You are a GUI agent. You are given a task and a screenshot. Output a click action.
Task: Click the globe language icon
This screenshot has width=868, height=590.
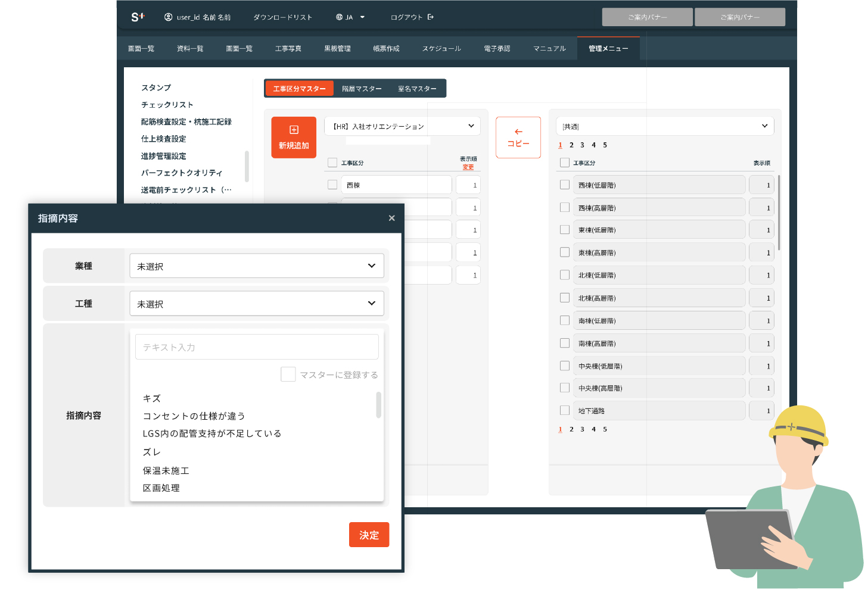(x=339, y=17)
